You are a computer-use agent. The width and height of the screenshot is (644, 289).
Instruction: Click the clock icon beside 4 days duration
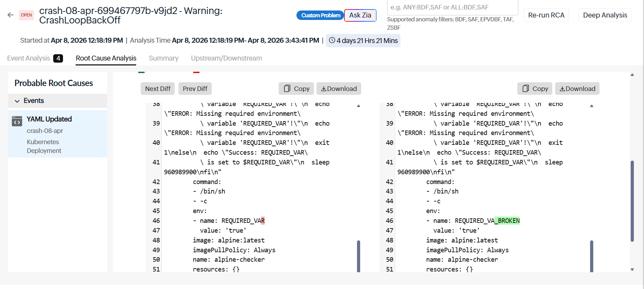[x=332, y=40]
